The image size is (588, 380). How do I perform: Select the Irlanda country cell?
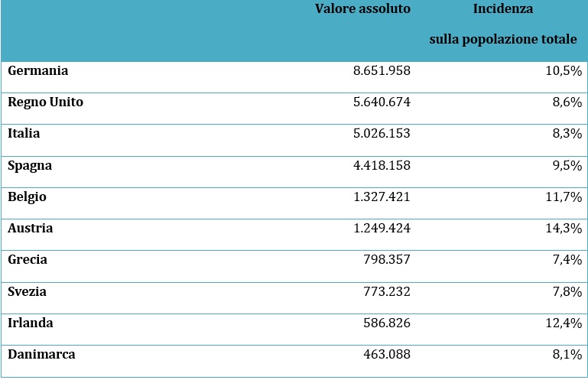(31, 323)
